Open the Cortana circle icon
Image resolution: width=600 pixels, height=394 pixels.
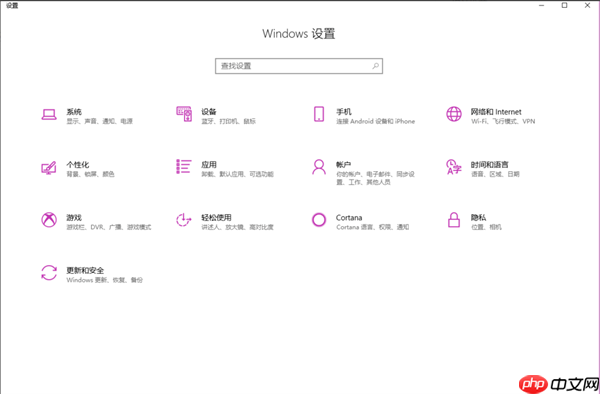coord(319,220)
